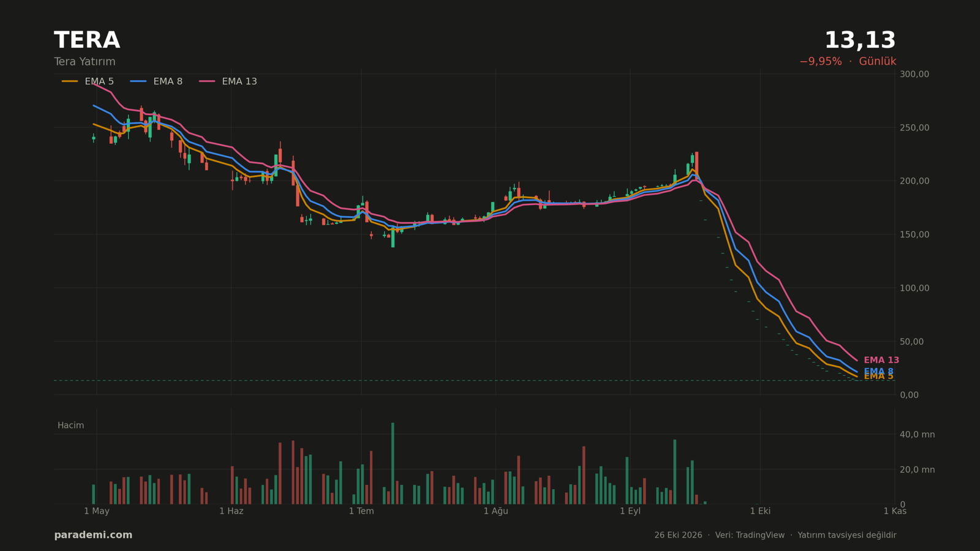Click the 20,0 mn volume axis label
Screen dimensions: 980x551
(917, 470)
